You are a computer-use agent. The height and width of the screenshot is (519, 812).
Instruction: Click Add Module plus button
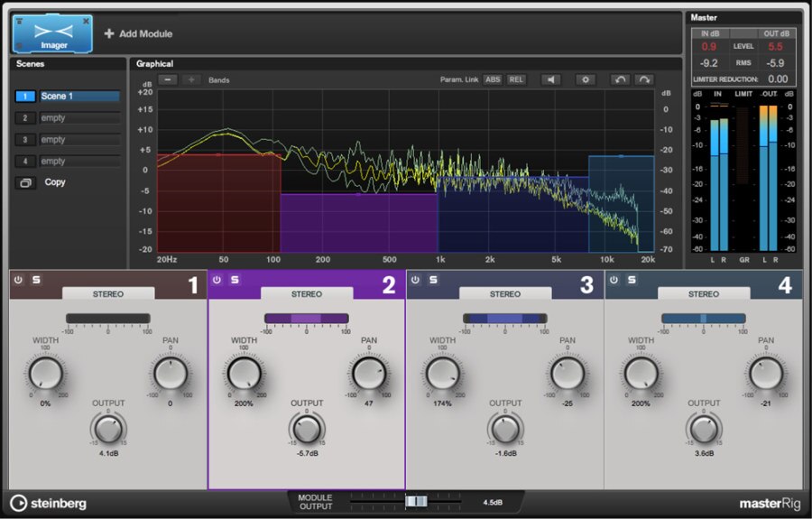click(x=109, y=33)
